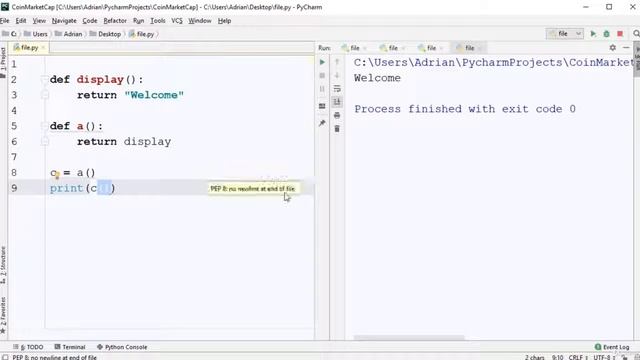Click the read-only lock icon in status bar
This screenshot has height=360, width=640.
point(624,357)
